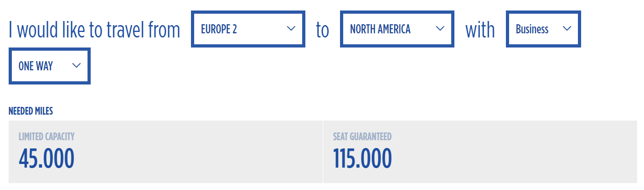
Task: Expand the trip type dropdown
Action: [49, 66]
